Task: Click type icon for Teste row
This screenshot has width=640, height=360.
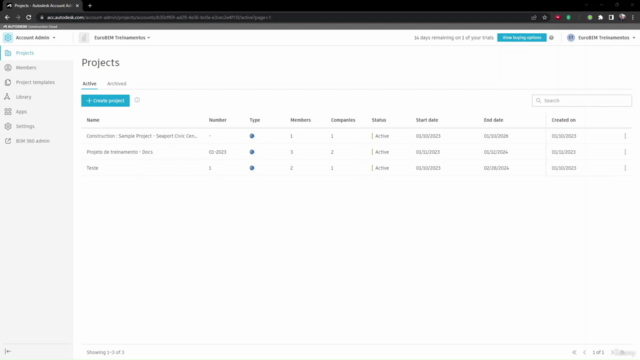Action: [x=252, y=168]
